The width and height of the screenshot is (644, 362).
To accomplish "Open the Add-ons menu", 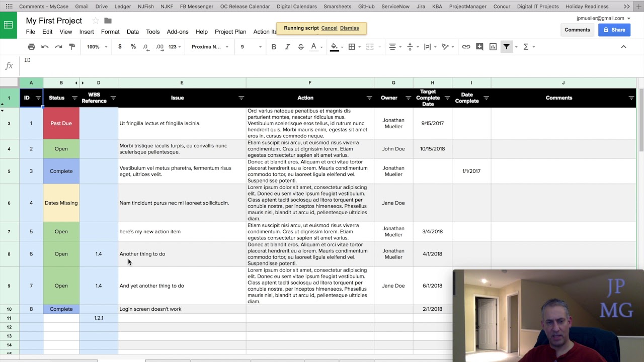I will click(178, 32).
